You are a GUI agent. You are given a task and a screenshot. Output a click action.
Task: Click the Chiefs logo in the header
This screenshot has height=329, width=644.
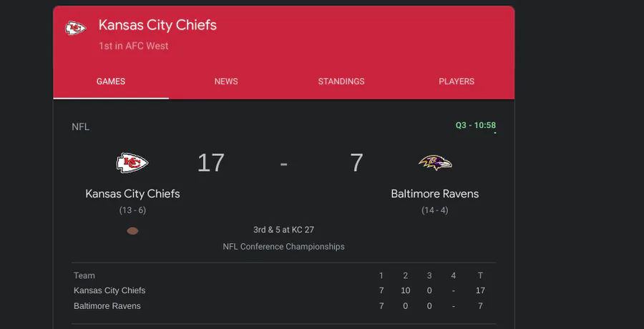coord(75,29)
